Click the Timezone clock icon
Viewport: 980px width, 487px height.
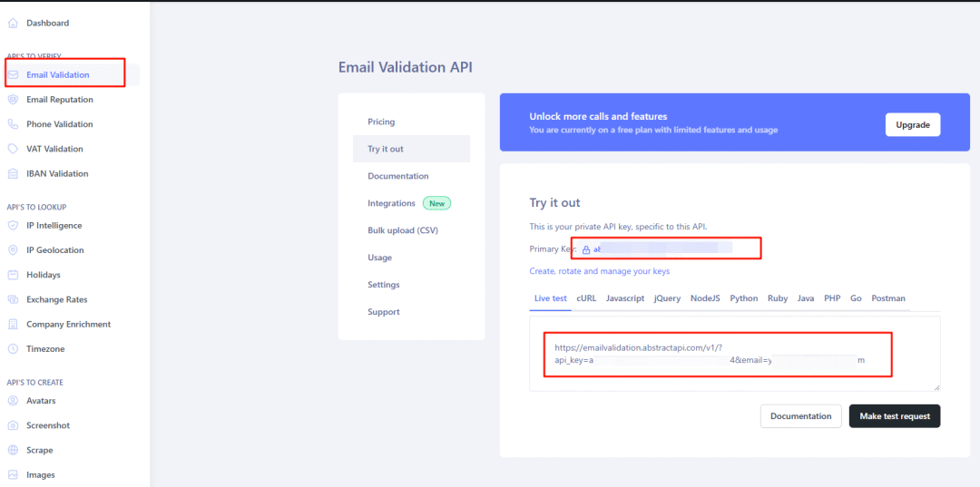[x=13, y=349]
